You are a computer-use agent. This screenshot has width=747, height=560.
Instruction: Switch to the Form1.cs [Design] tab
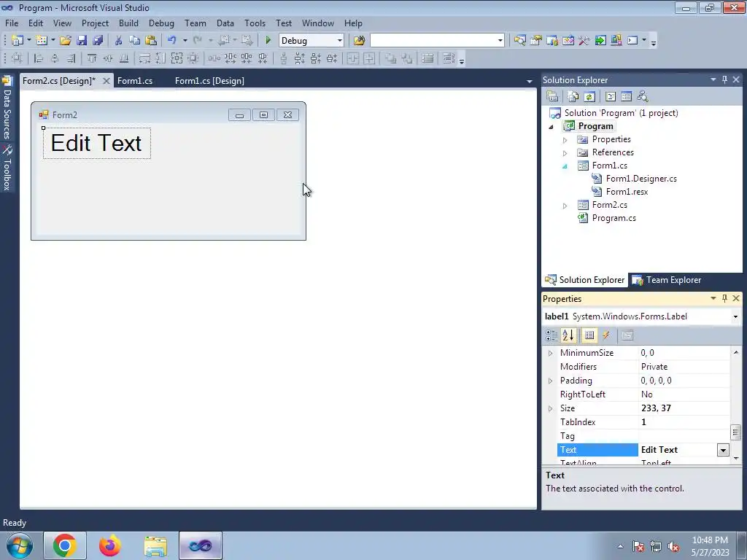click(209, 81)
